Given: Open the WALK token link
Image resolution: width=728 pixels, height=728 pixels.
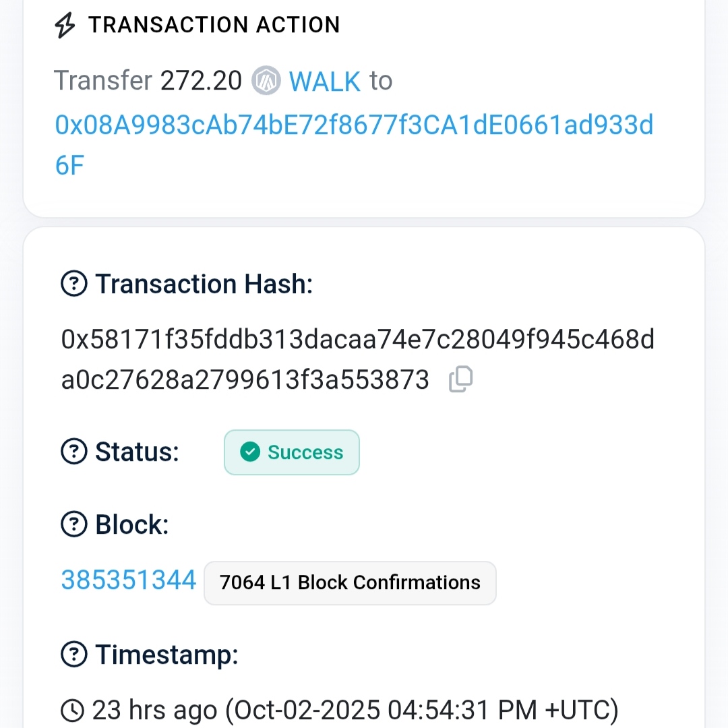Looking at the screenshot, I should point(325,82).
